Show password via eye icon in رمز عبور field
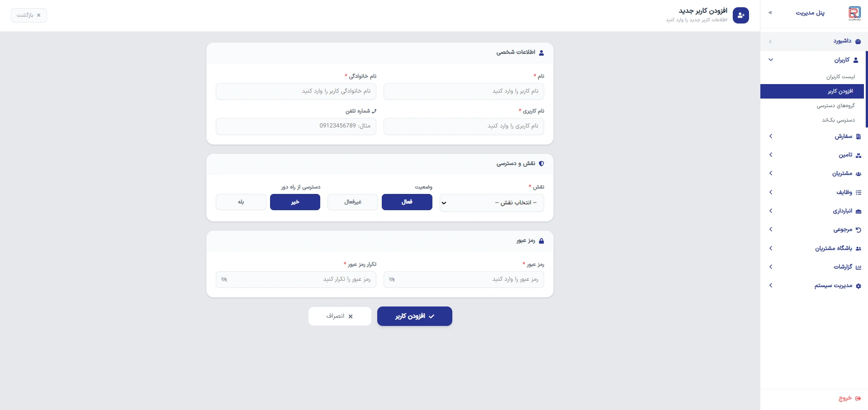 392,279
